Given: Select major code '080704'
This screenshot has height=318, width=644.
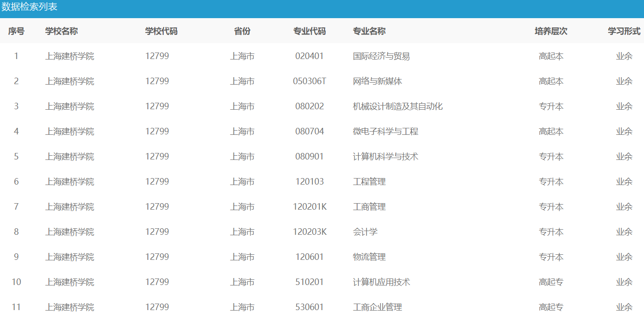Looking at the screenshot, I should click(x=310, y=132).
